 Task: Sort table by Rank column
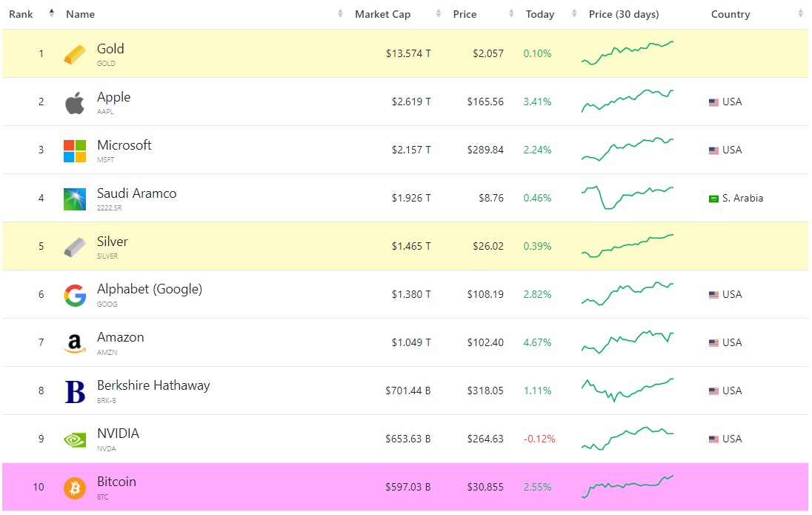pos(21,14)
